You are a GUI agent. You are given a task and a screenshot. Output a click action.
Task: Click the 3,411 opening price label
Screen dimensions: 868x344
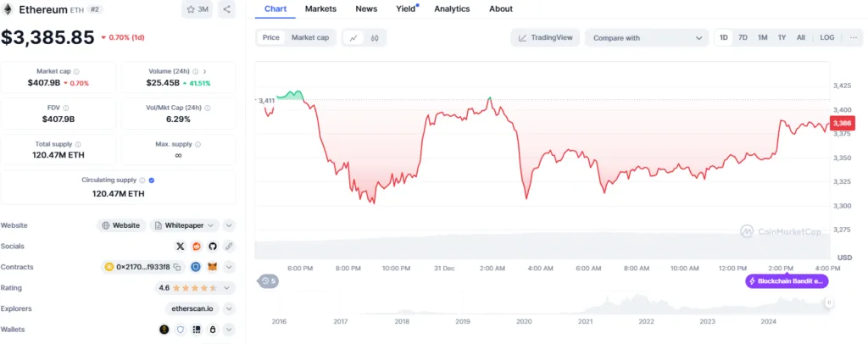point(267,100)
